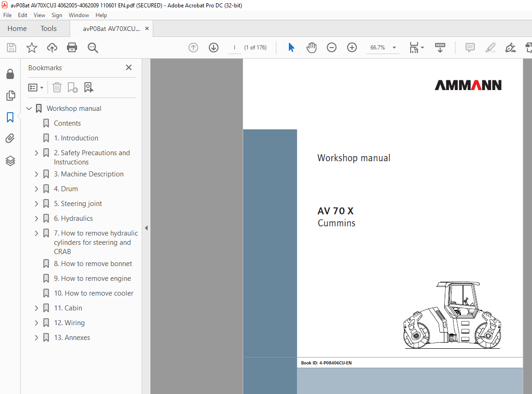Find the current bookmark icon
This screenshot has width=532, height=394.
click(x=89, y=88)
